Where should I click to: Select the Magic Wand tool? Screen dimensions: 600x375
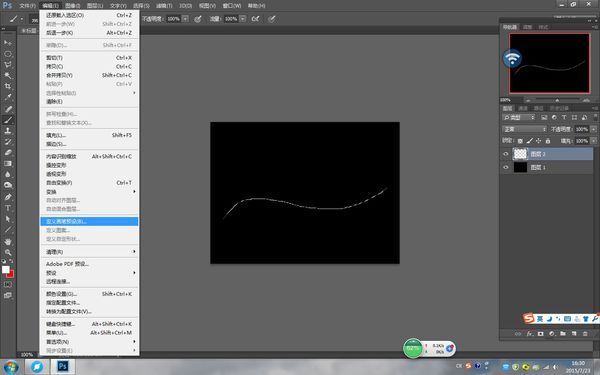tap(8, 76)
